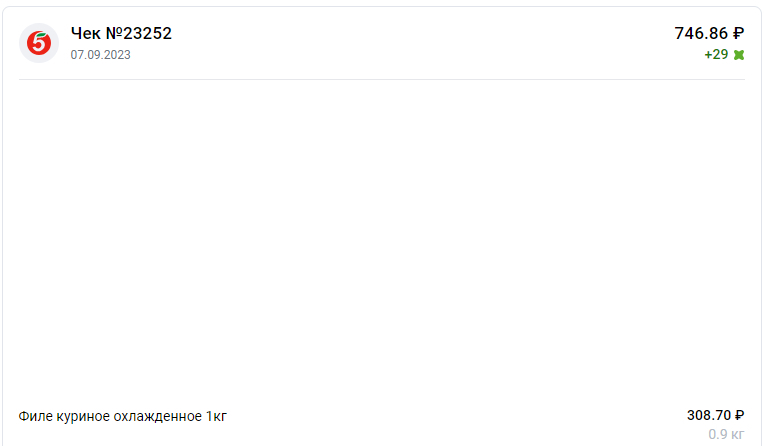The image size is (773, 446).
Task: Open item Филе куриное охлажденное 1кг
Action: pyautogui.click(x=123, y=416)
